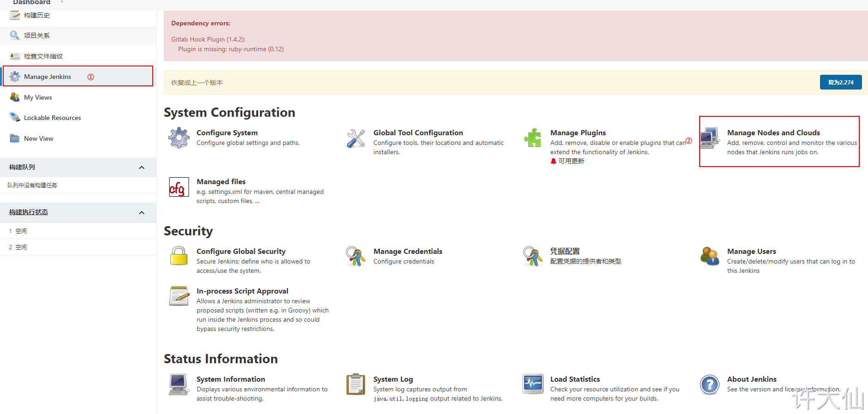This screenshot has width=868, height=414.
Task: Click the Manage Users people icon
Action: [x=710, y=257]
